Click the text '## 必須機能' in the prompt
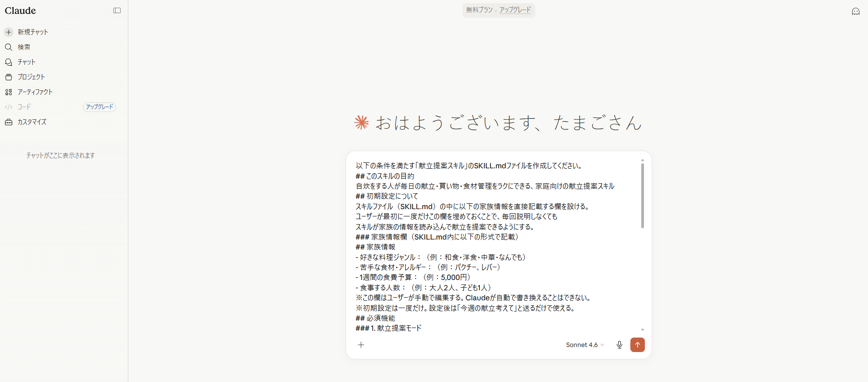Image resolution: width=868 pixels, height=382 pixels. tap(375, 318)
